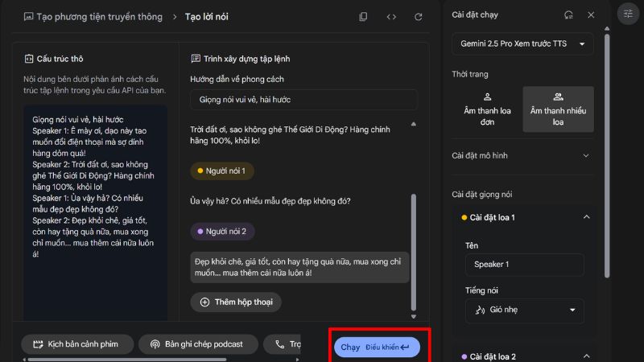644x362 pixels.
Task: Open the get code icon
Action: click(x=391, y=17)
